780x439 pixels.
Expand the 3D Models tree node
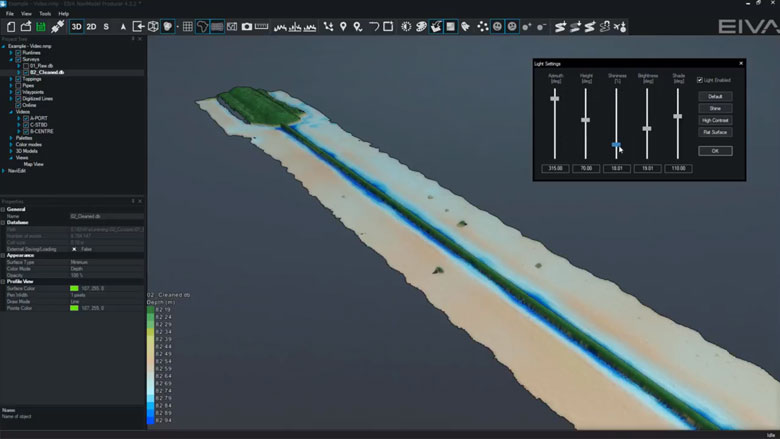(x=10, y=150)
